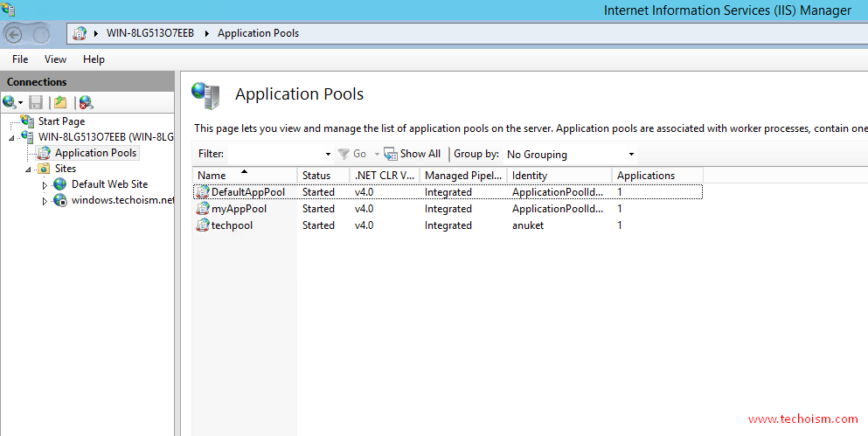Click WIN-8LG513O7EEB in the address breadcrumb
This screenshot has height=436, width=868.
(x=150, y=33)
